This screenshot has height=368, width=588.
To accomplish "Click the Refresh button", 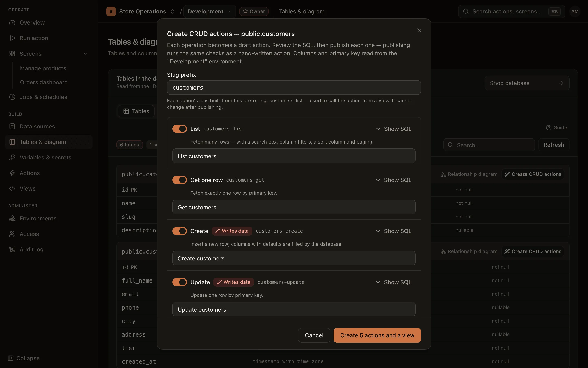I will pos(554,145).
